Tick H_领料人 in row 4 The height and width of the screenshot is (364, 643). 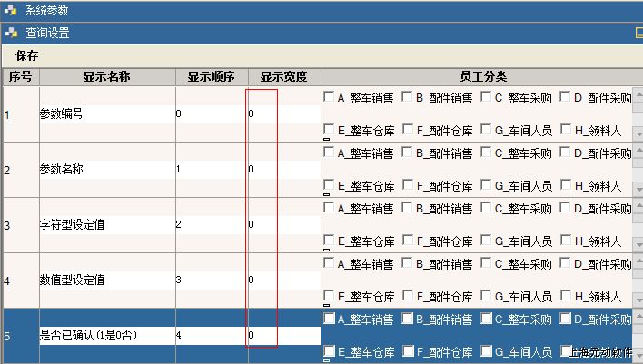565,297
